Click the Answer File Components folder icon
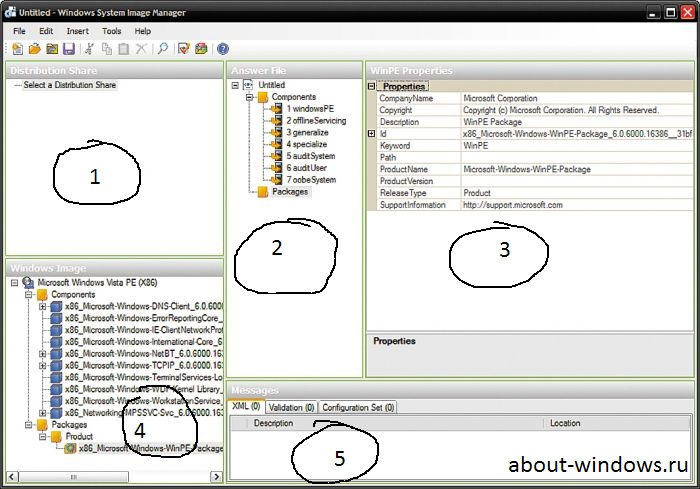The image size is (700, 489). coord(262,97)
